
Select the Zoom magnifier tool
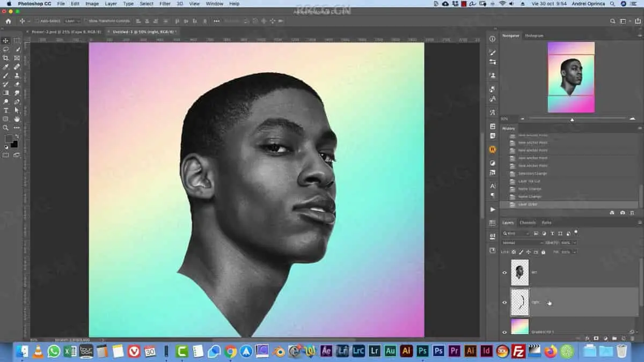pyautogui.click(x=6, y=128)
